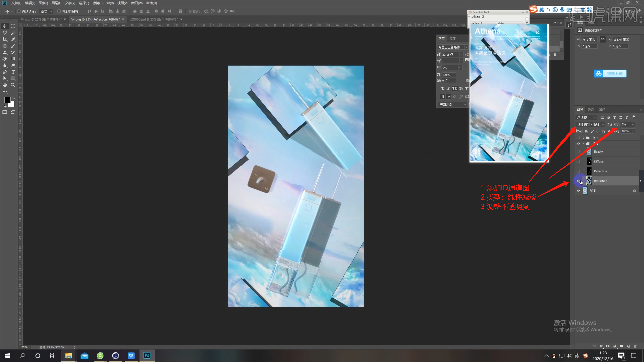Click the 图层 tab in panel
The width and height of the screenshot is (644, 362).
point(581,109)
